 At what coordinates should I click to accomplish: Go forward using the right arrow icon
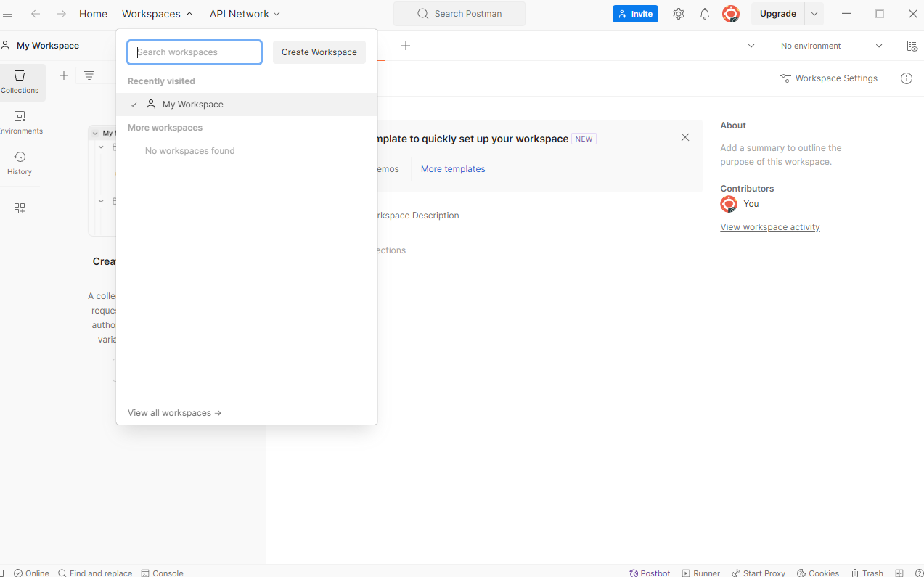point(62,14)
